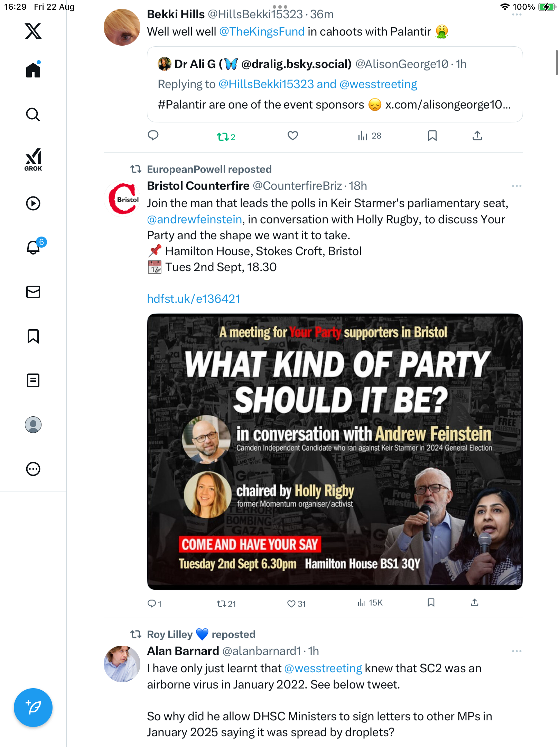
Task: Open the sidebar video play icon
Action: pyautogui.click(x=33, y=203)
